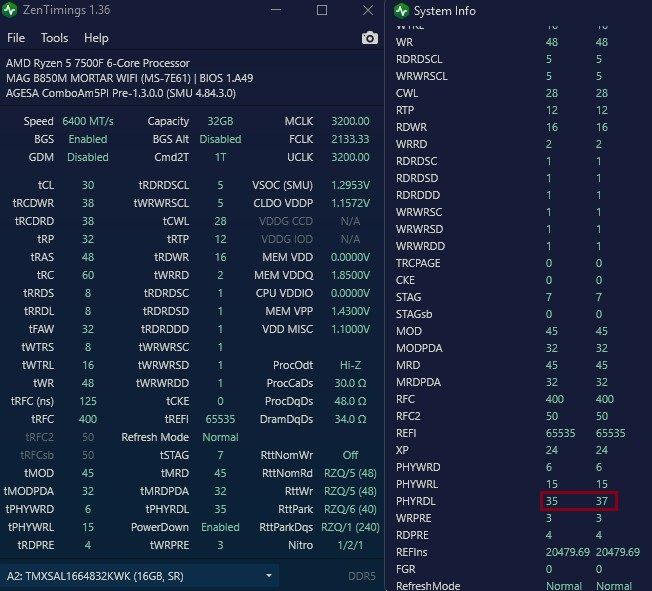Click the DramDqDs 34.0 Ω value
652x591 pixels.
[350, 419]
